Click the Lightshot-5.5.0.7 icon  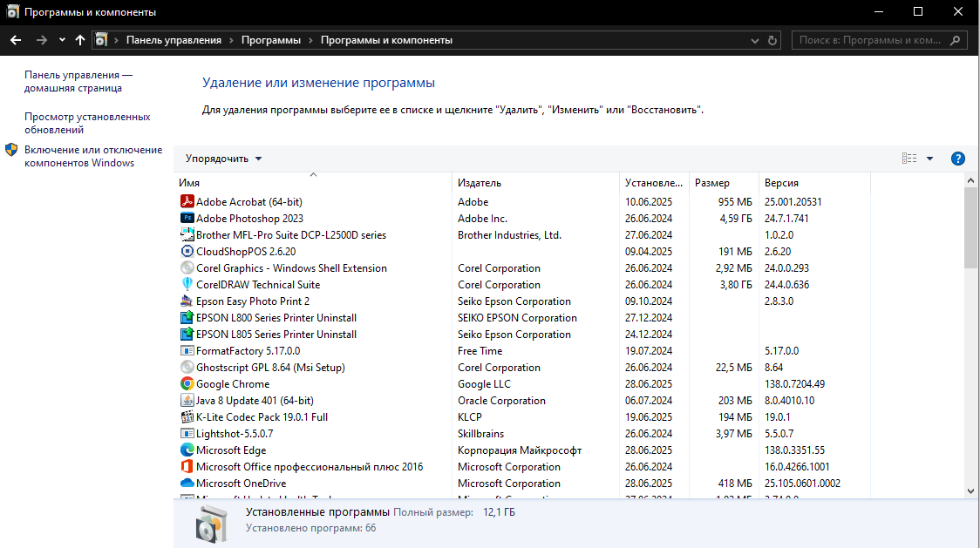tap(187, 433)
